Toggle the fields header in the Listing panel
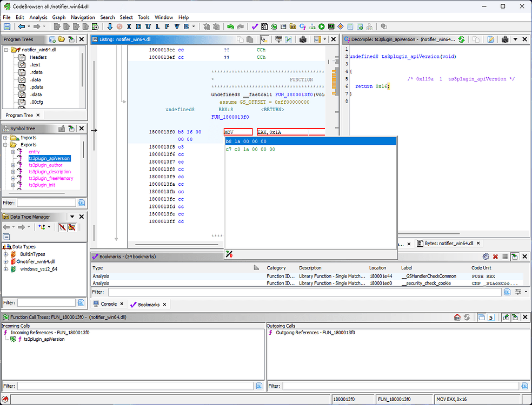This screenshot has height=405, width=532. pyautogui.click(x=279, y=39)
